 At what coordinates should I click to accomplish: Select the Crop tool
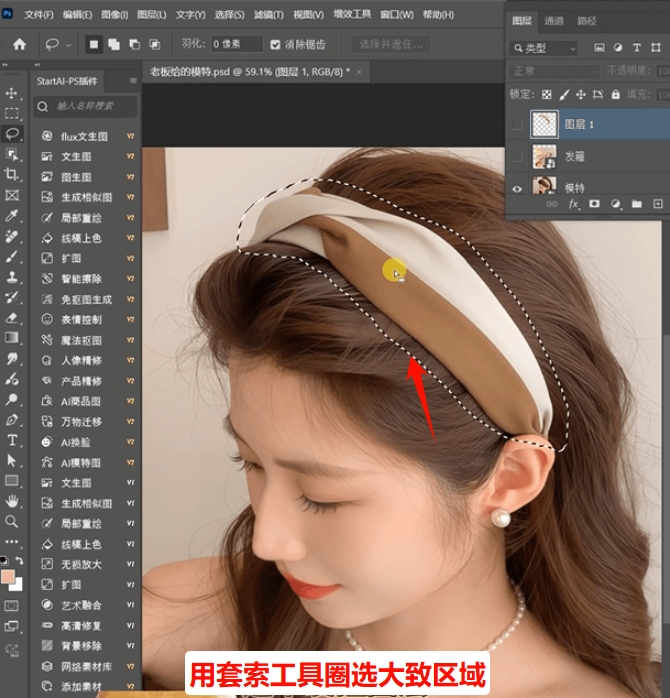point(12,174)
